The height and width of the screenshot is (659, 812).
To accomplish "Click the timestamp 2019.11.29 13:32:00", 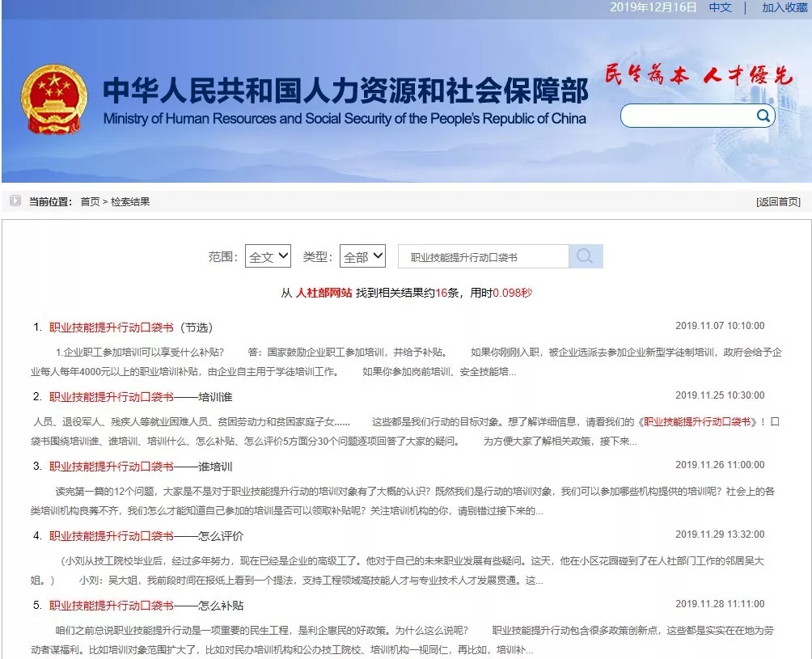I will (x=720, y=534).
